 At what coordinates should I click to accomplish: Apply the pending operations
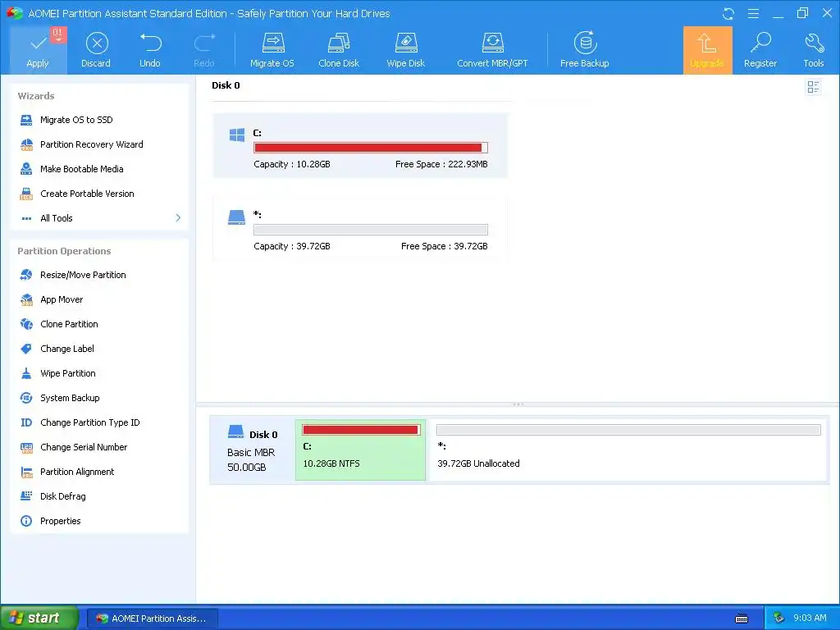click(x=38, y=50)
